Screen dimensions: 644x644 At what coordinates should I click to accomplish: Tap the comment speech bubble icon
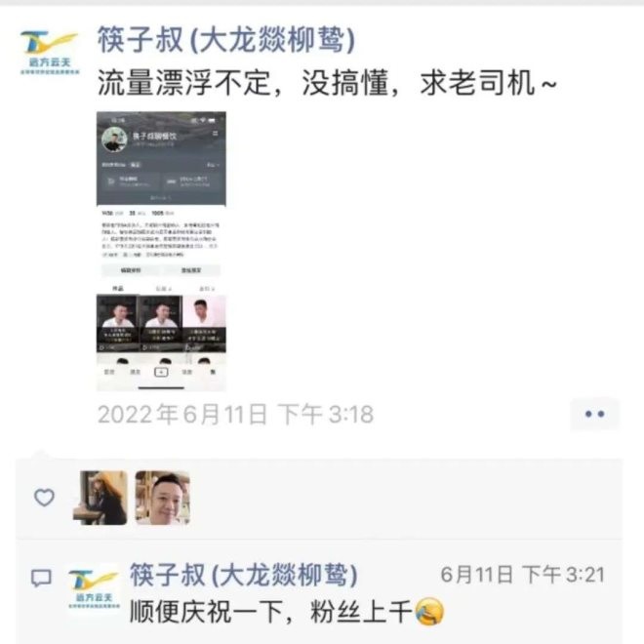tap(42, 579)
